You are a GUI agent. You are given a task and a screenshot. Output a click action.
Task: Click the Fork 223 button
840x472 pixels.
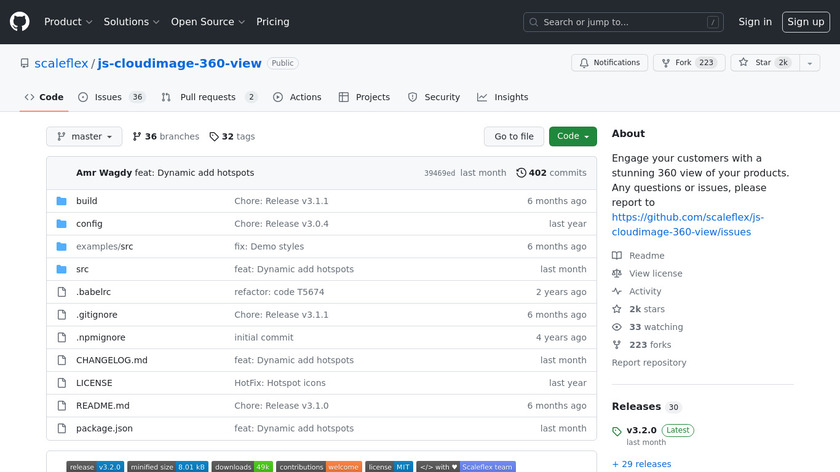click(689, 63)
